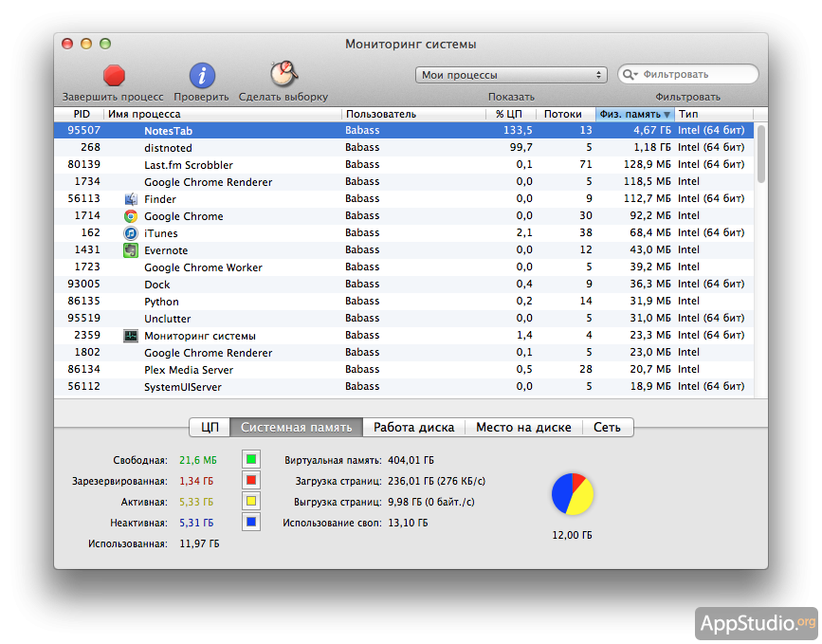The image size is (822, 644).
Task: Click the blue Inspect info icon
Action: pyautogui.click(x=202, y=75)
